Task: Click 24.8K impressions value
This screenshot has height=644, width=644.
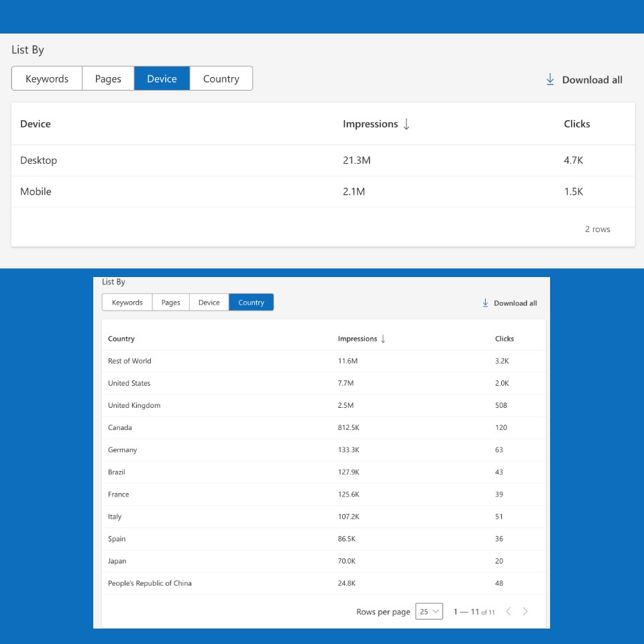Action: point(347,583)
